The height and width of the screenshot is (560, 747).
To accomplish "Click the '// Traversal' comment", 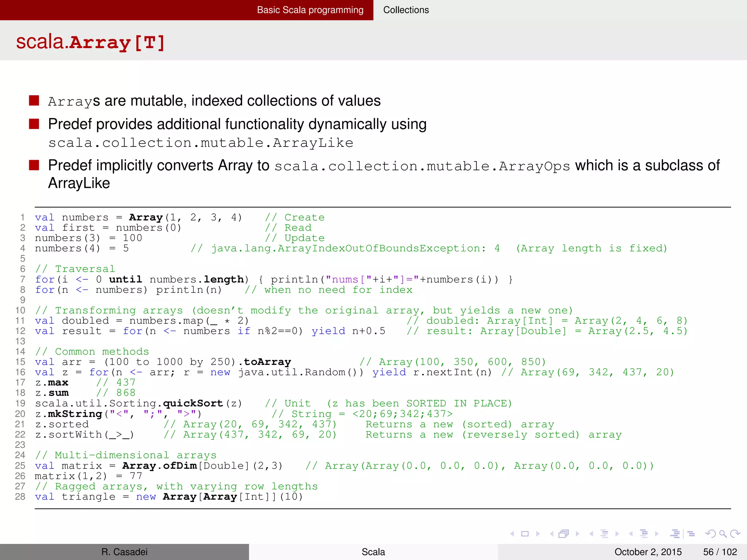I will 75,269.
